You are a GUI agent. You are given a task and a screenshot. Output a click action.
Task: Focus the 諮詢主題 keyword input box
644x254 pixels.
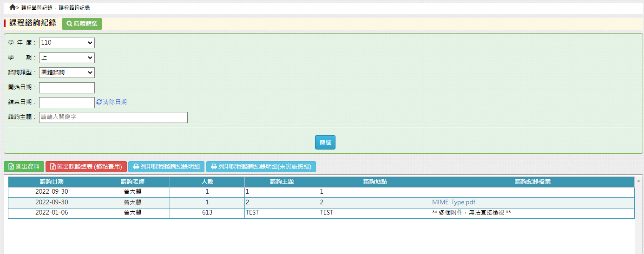pyautogui.click(x=113, y=117)
